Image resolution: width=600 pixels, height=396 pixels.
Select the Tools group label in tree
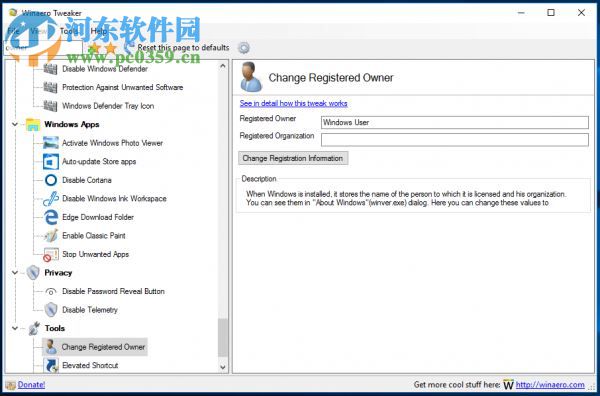click(x=55, y=328)
